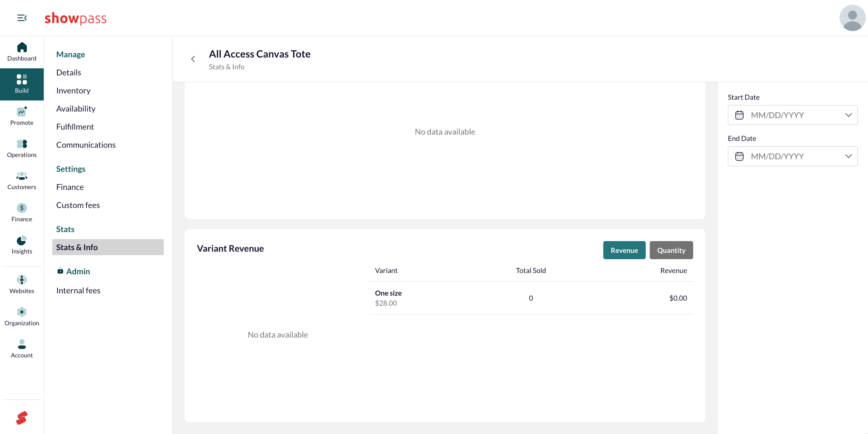Open the Inventory menu item
868x434 pixels.
73,91
